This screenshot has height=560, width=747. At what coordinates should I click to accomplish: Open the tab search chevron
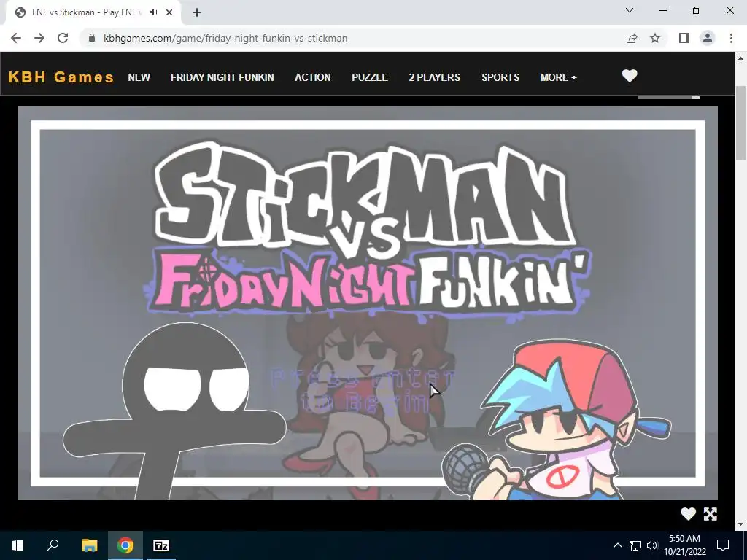(630, 10)
